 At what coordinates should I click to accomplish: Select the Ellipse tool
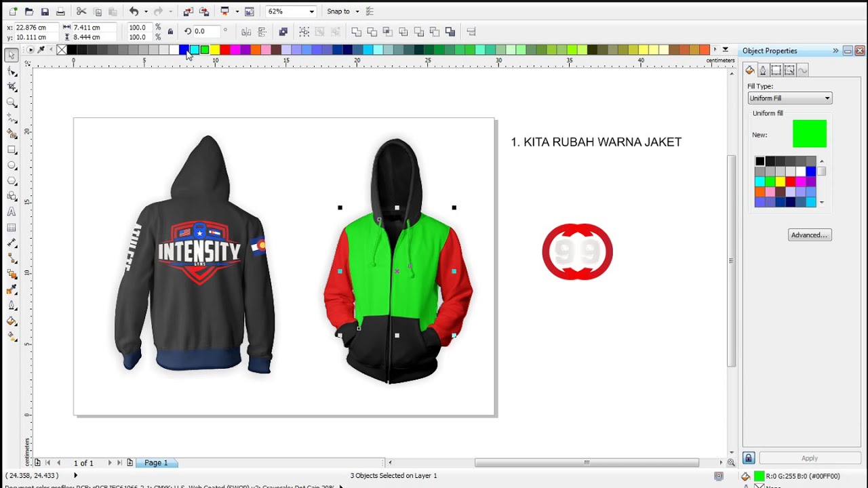pos(12,165)
